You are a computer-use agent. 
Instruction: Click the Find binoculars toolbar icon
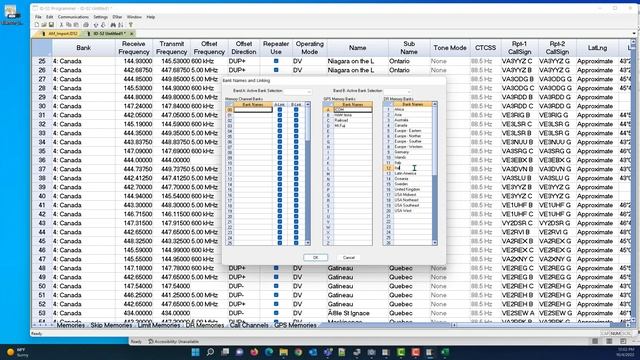[113, 25]
